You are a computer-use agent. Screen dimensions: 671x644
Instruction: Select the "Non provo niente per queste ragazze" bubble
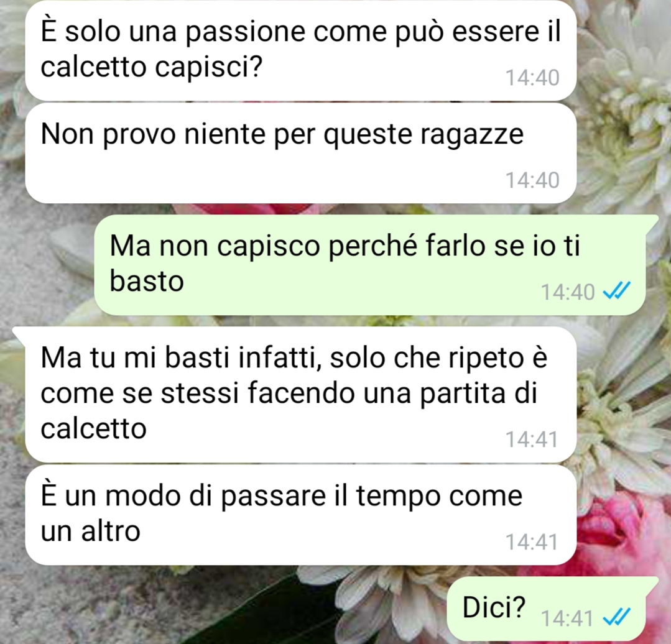click(301, 153)
